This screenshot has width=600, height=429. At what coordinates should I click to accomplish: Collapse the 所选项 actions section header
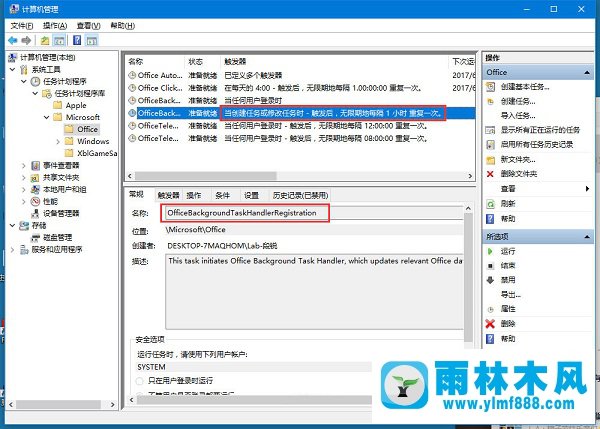tap(587, 237)
